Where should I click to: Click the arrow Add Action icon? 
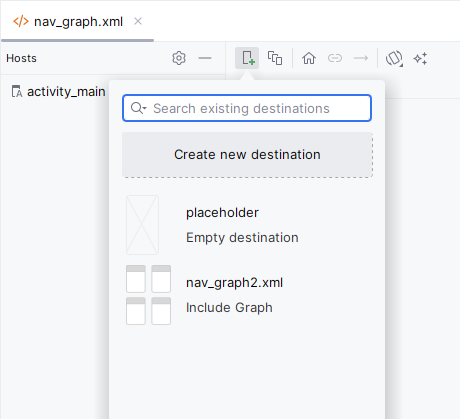(361, 58)
